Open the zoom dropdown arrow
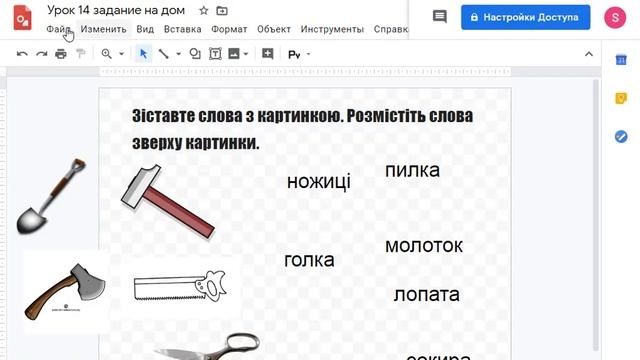The width and height of the screenshot is (640, 360). tap(121, 54)
